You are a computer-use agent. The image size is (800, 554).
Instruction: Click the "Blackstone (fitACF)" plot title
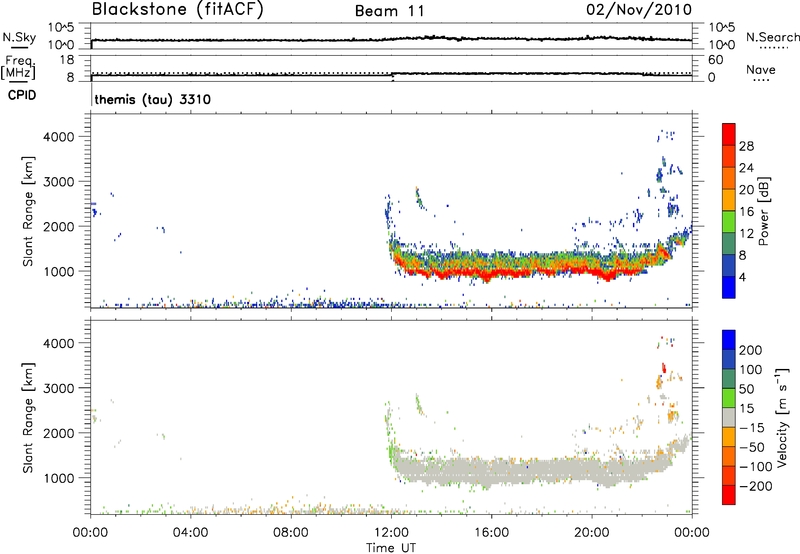pyautogui.click(x=178, y=10)
